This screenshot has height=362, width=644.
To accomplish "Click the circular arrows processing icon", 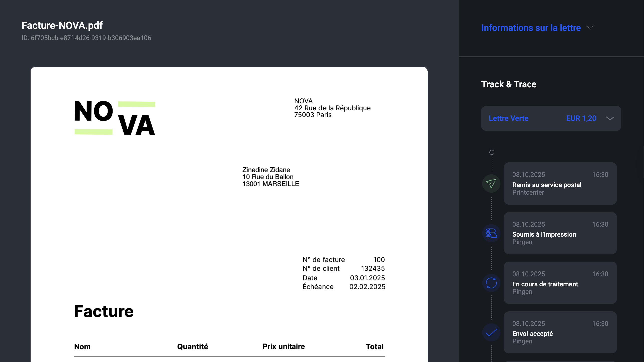I will (491, 283).
